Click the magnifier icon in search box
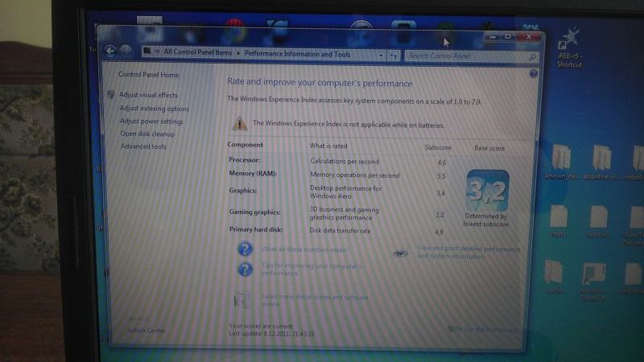 point(532,57)
